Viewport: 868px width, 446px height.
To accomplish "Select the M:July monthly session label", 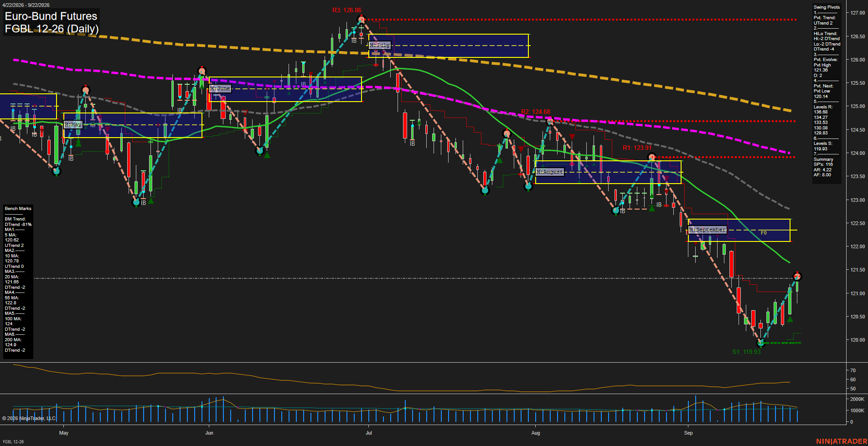I will pos(380,45).
